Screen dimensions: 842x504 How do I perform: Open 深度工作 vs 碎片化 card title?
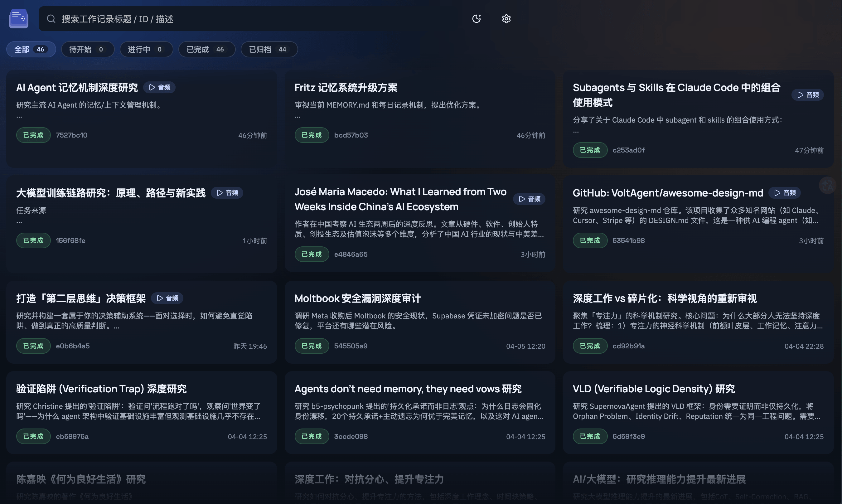tap(665, 298)
